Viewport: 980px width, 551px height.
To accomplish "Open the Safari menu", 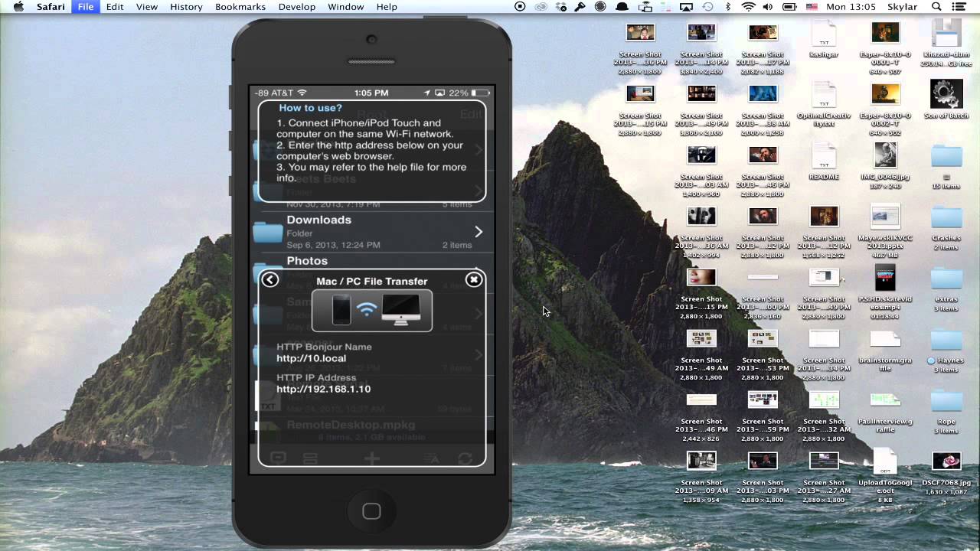I will pyautogui.click(x=51, y=7).
